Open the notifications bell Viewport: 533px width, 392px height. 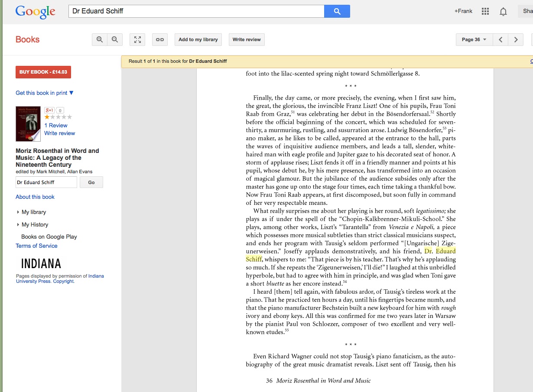click(503, 12)
